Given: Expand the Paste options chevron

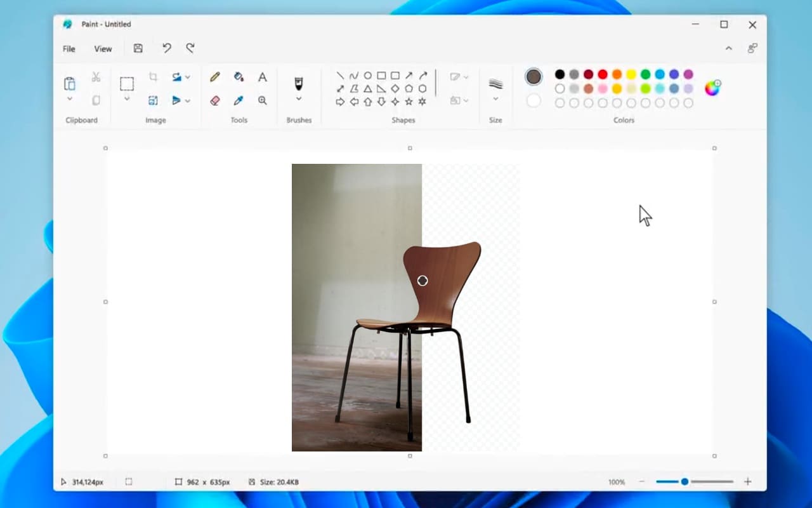Looking at the screenshot, I should 70,99.
